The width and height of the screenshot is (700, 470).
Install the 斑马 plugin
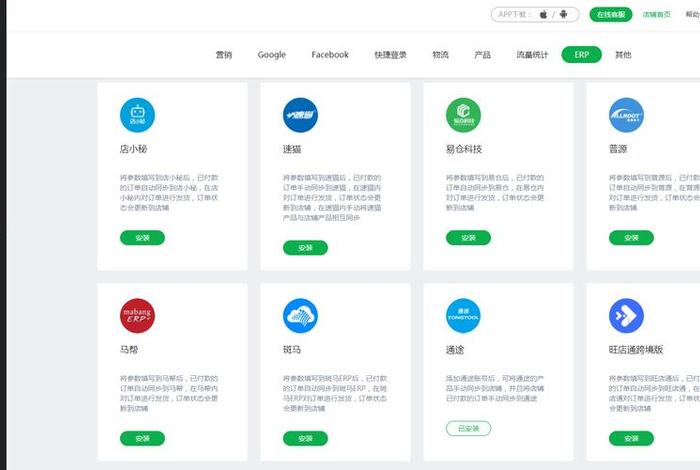coord(305,438)
